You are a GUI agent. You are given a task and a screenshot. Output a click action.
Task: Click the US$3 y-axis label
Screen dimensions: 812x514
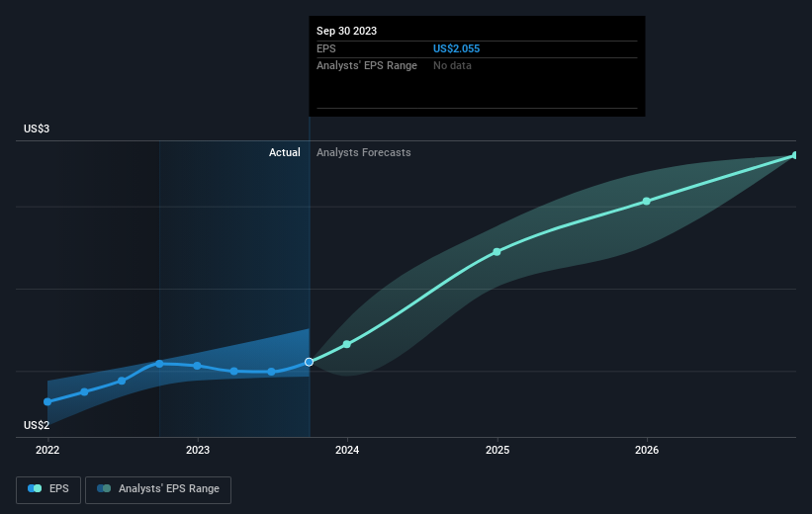[x=38, y=129]
